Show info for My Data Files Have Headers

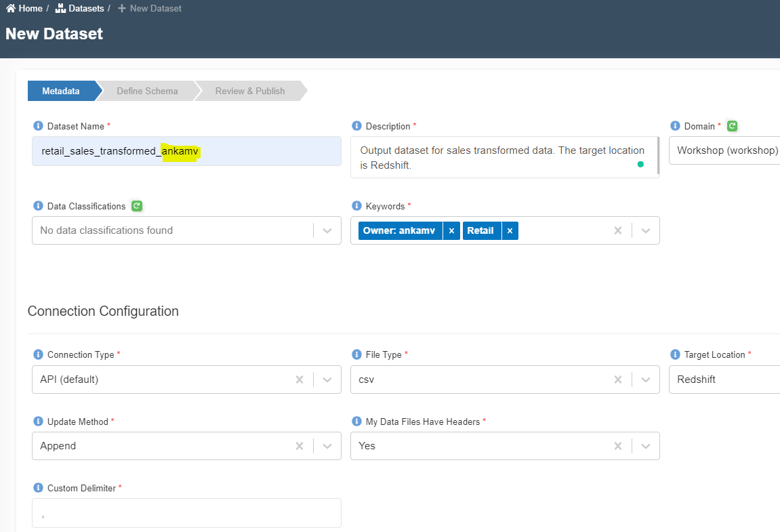click(x=356, y=422)
